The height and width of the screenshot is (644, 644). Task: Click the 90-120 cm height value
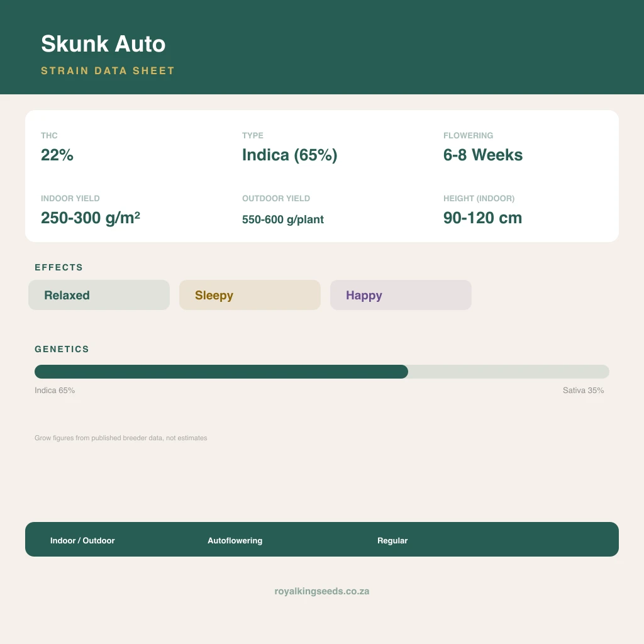click(x=482, y=218)
